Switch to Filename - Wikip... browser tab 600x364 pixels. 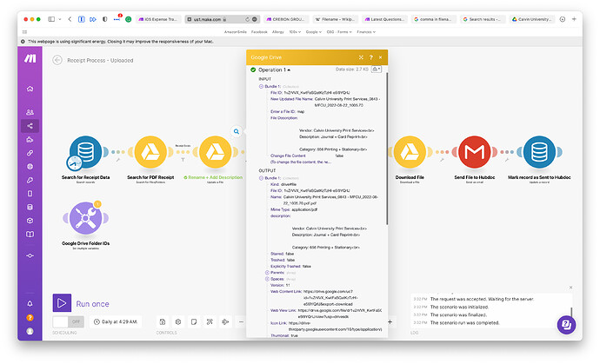click(335, 19)
